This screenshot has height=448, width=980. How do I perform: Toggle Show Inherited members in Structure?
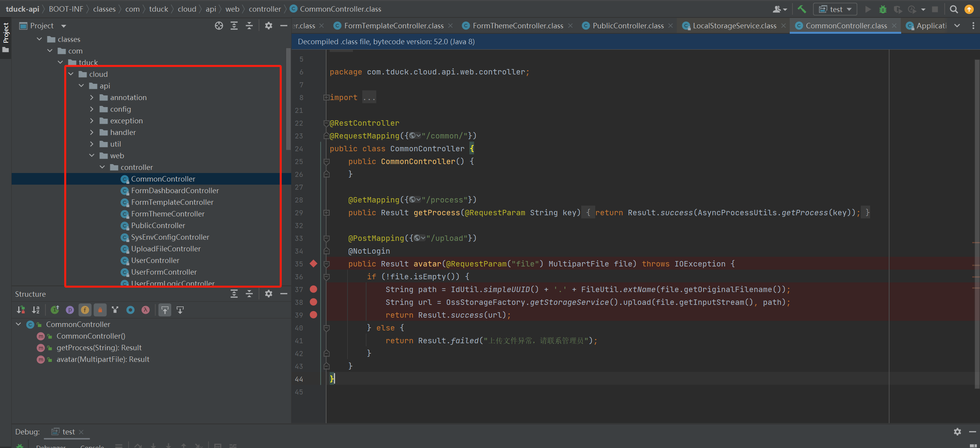click(55, 310)
